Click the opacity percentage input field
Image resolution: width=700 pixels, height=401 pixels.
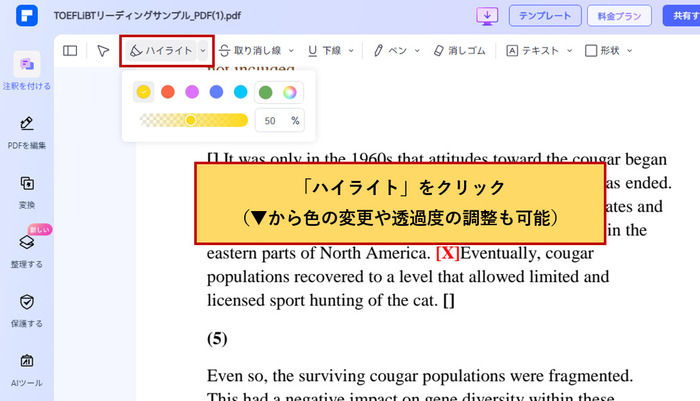tap(271, 121)
